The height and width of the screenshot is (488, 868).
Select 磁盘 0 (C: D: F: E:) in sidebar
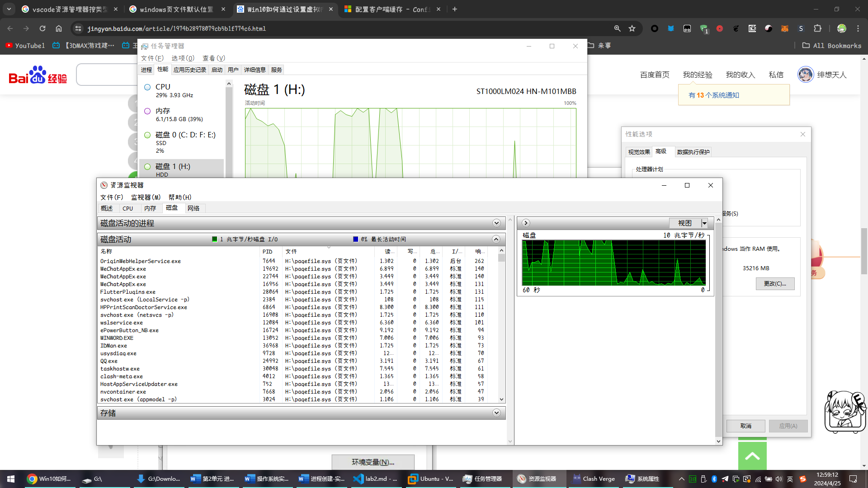(185, 135)
